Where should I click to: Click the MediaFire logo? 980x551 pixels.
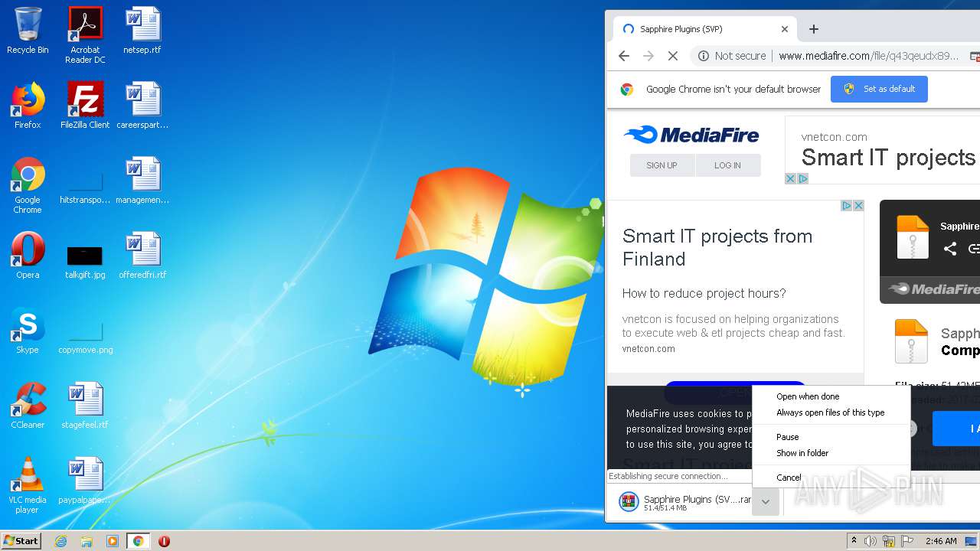point(691,135)
